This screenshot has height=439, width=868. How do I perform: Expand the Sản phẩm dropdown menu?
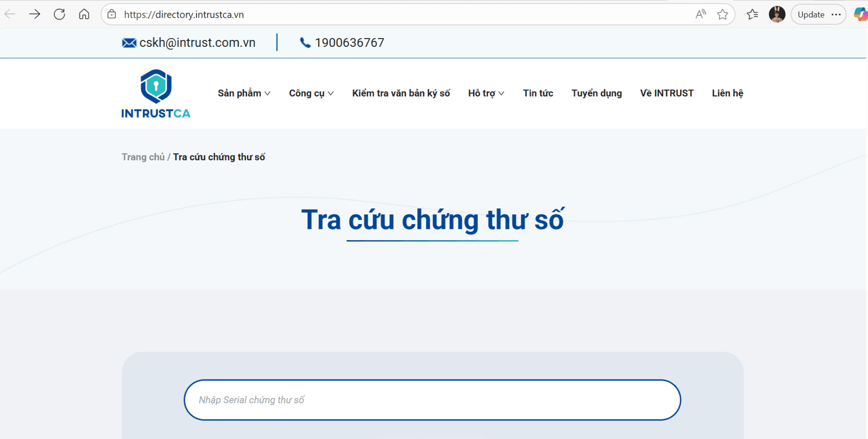coord(244,93)
